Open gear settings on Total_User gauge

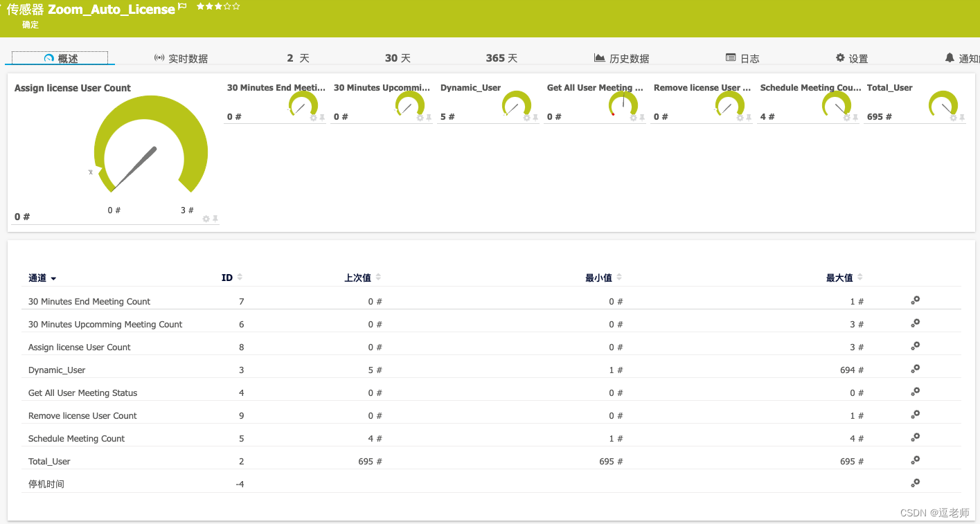953,118
